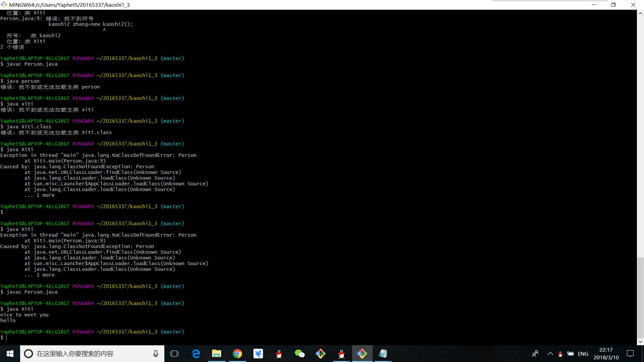Image resolution: width=644 pixels, height=362 pixels.
Task: Click the folder browser icon in taskbar
Action: pos(216,353)
